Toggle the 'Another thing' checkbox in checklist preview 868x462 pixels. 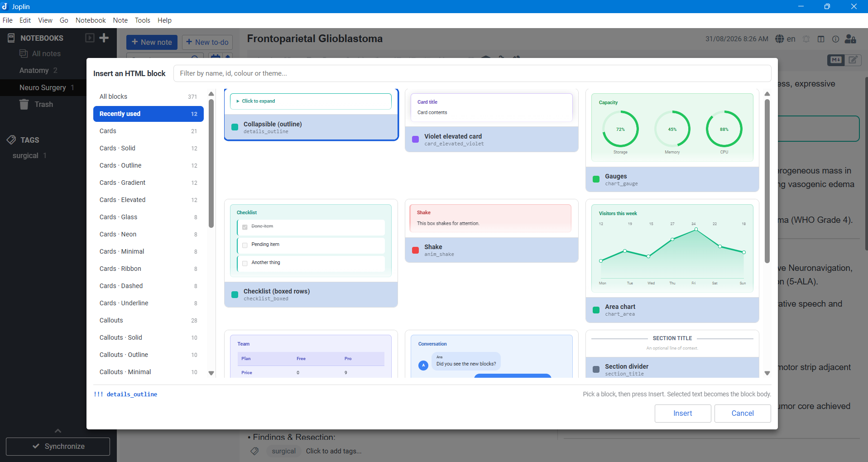pyautogui.click(x=245, y=263)
